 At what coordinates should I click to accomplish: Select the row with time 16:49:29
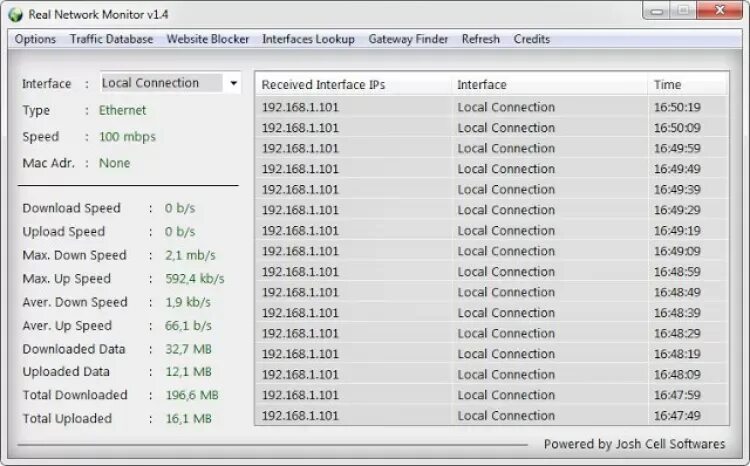pyautogui.click(x=492, y=210)
